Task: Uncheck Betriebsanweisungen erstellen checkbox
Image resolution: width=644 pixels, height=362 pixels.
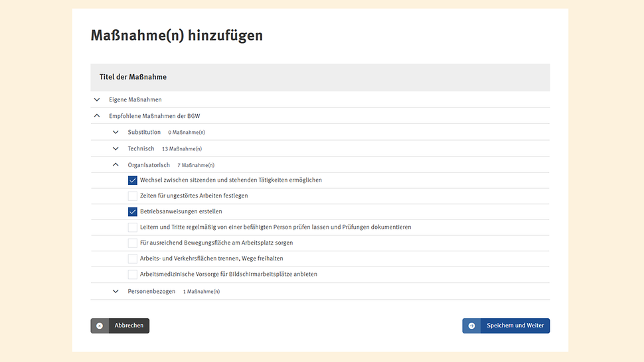Action: click(x=133, y=211)
